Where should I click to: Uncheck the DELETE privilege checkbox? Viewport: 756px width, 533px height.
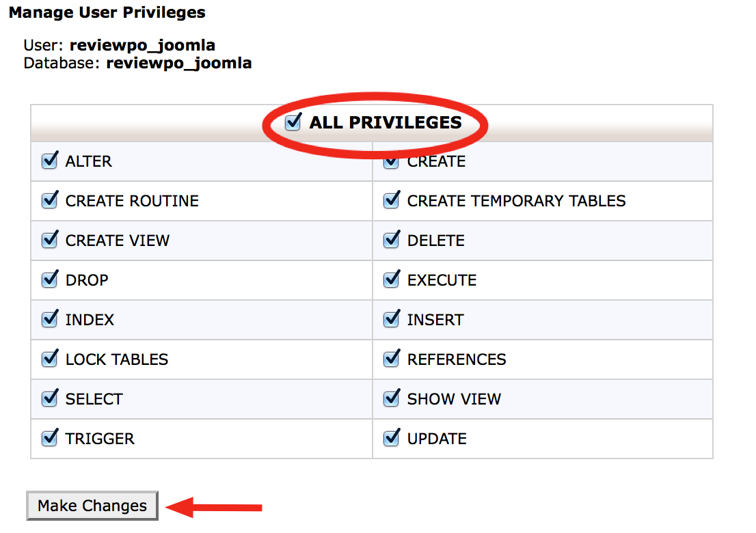click(391, 240)
